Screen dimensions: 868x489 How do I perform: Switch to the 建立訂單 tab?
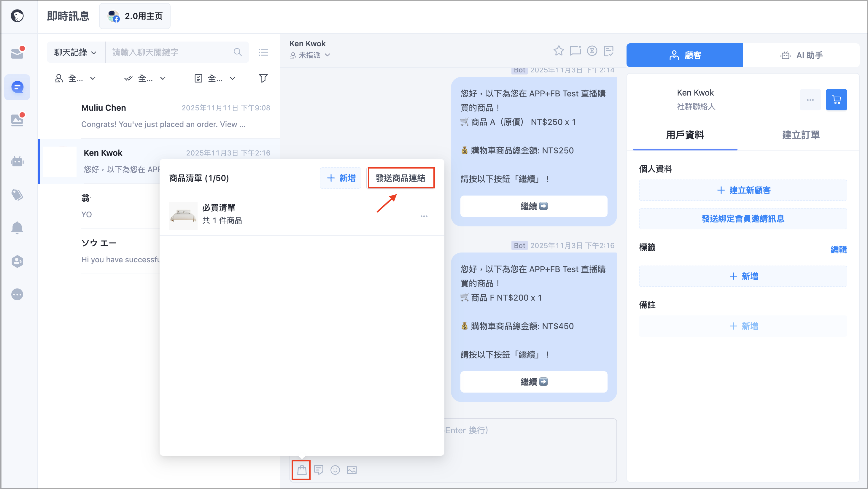click(x=800, y=135)
